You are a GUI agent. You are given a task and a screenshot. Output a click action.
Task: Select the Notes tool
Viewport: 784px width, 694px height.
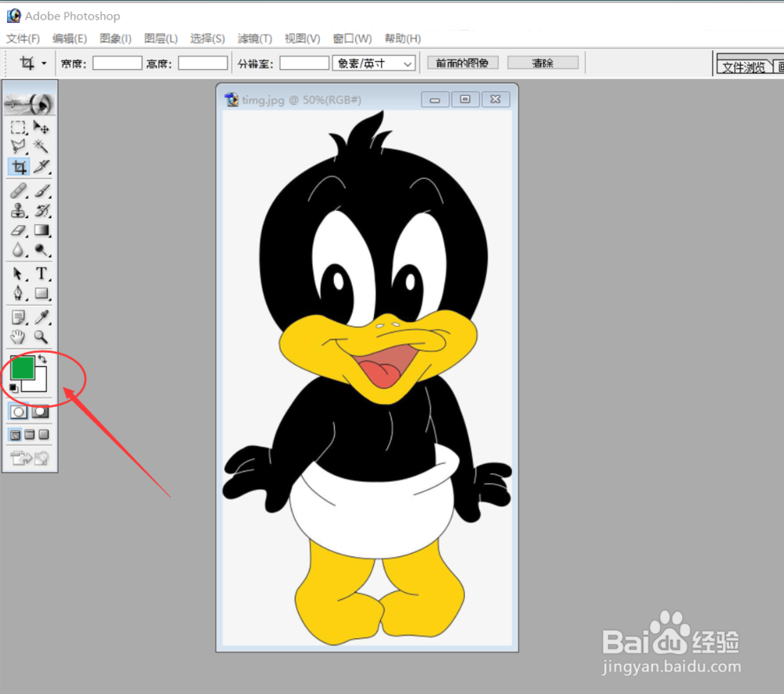(19, 317)
